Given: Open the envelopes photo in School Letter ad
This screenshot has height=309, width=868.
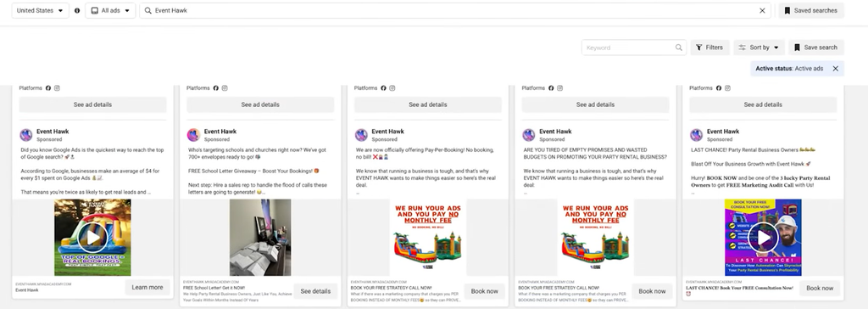Looking at the screenshot, I should tap(260, 238).
